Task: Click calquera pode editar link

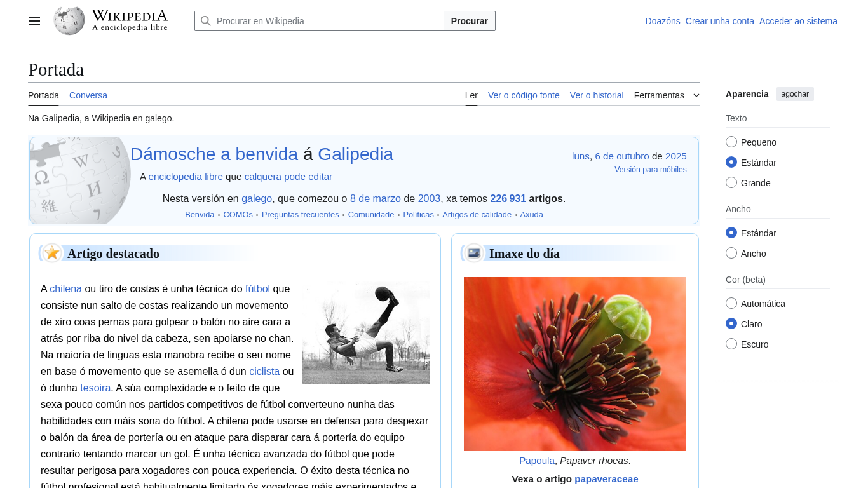Action: (288, 177)
